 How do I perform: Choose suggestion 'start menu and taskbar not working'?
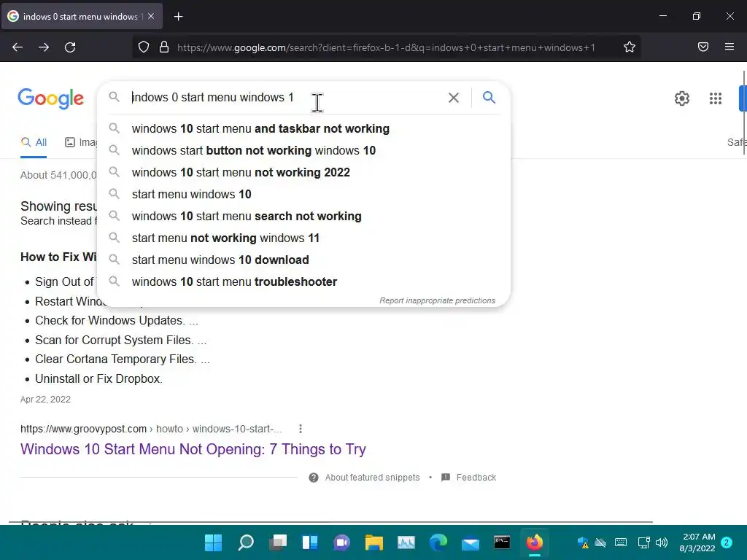303,128
